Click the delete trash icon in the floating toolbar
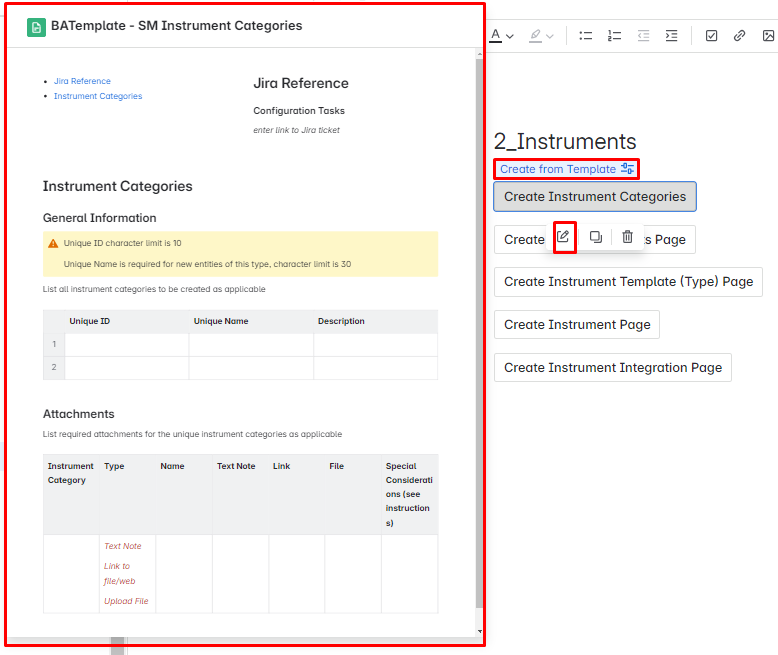The width and height of the screenshot is (778, 655). click(627, 237)
